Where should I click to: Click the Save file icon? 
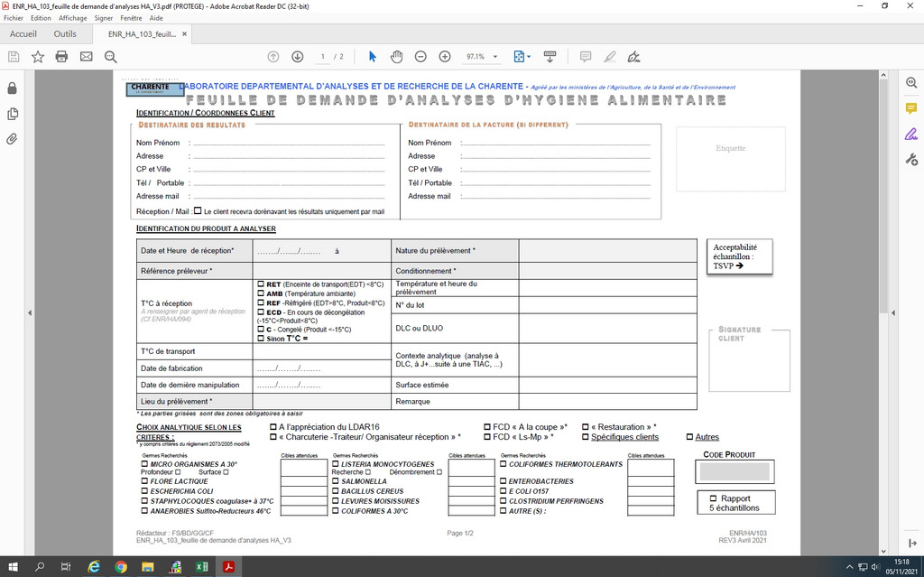pos(14,57)
